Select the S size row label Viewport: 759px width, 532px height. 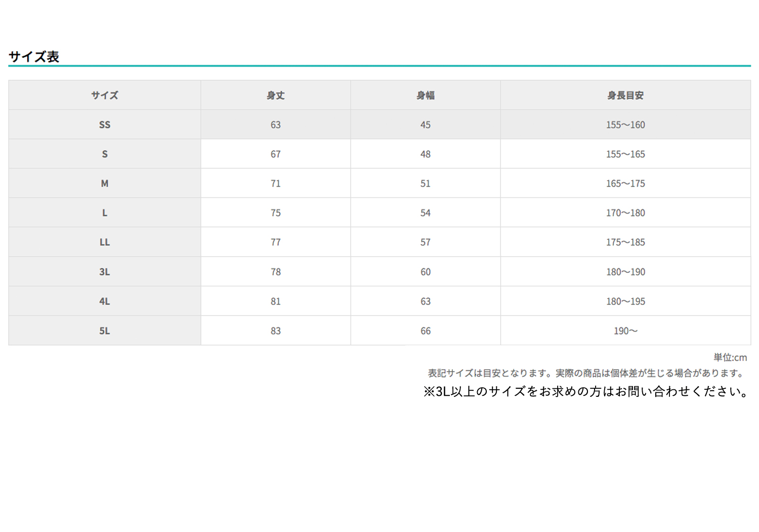point(105,154)
